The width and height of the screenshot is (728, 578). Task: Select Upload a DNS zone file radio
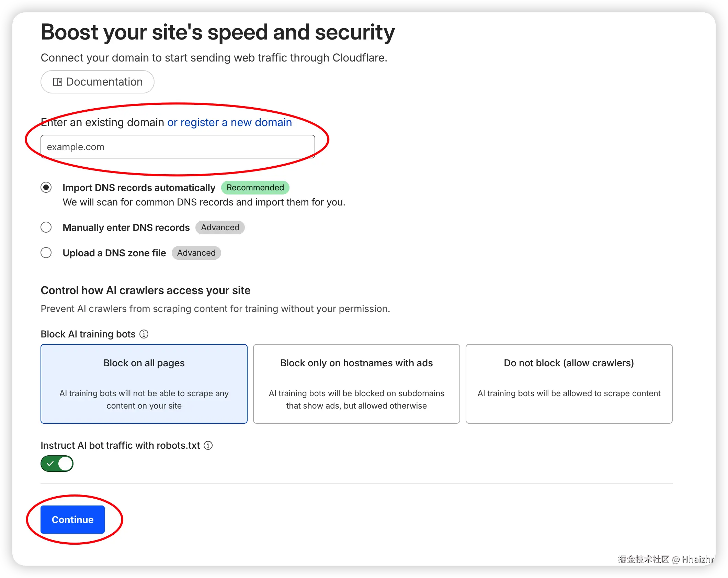(46, 253)
